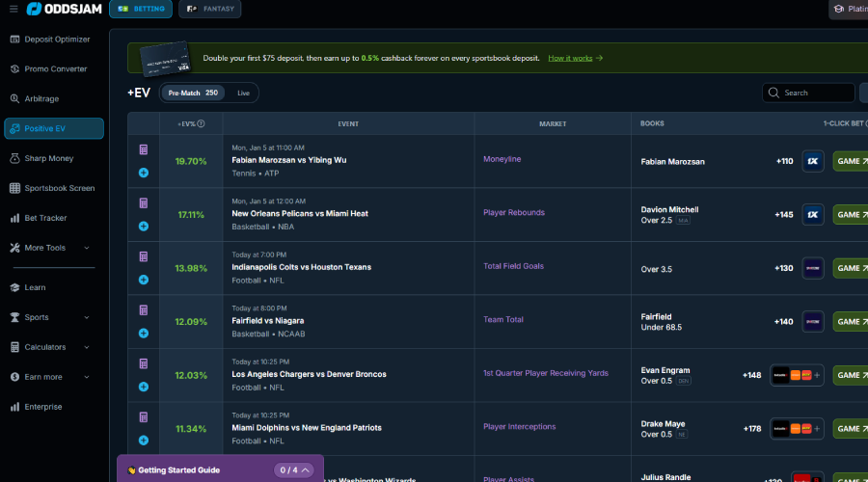This screenshot has width=868, height=482.
Task: Click sportsbook logo in Davion Mitchell row
Action: click(813, 215)
